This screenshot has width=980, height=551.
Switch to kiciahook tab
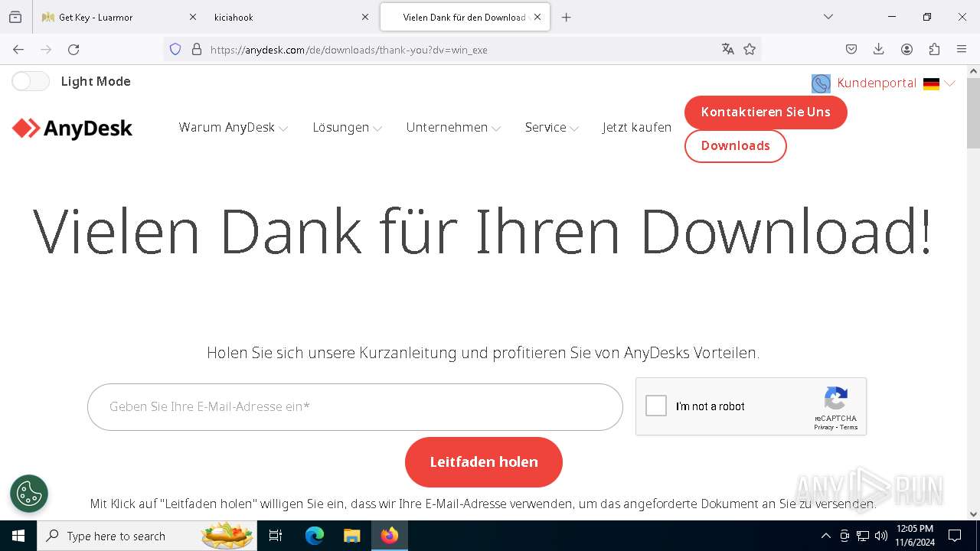click(x=291, y=17)
